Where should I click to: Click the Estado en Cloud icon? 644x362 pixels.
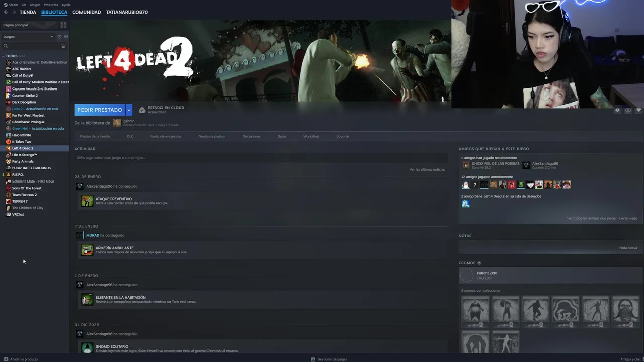[x=142, y=110]
